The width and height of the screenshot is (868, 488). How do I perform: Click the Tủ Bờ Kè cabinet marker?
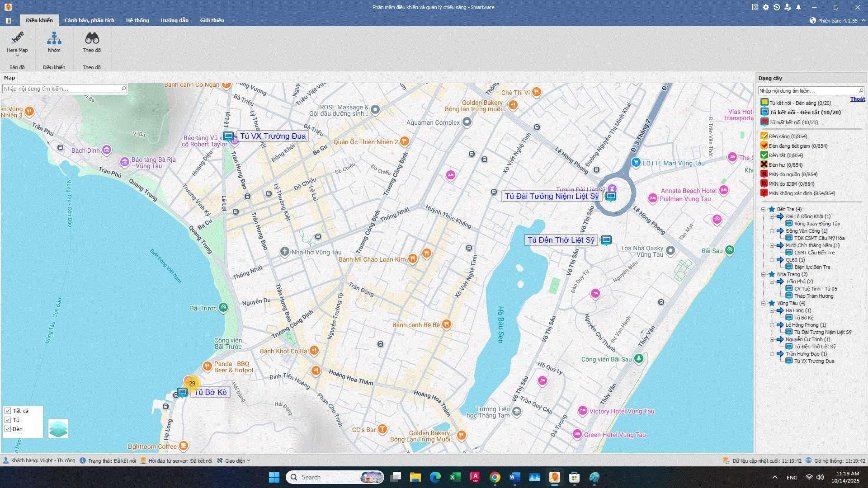click(x=182, y=392)
